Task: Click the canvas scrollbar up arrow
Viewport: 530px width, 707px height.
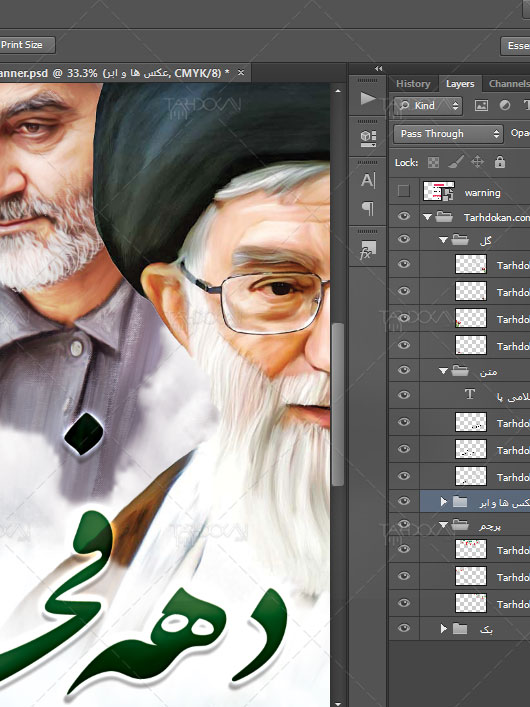Action: click(338, 91)
